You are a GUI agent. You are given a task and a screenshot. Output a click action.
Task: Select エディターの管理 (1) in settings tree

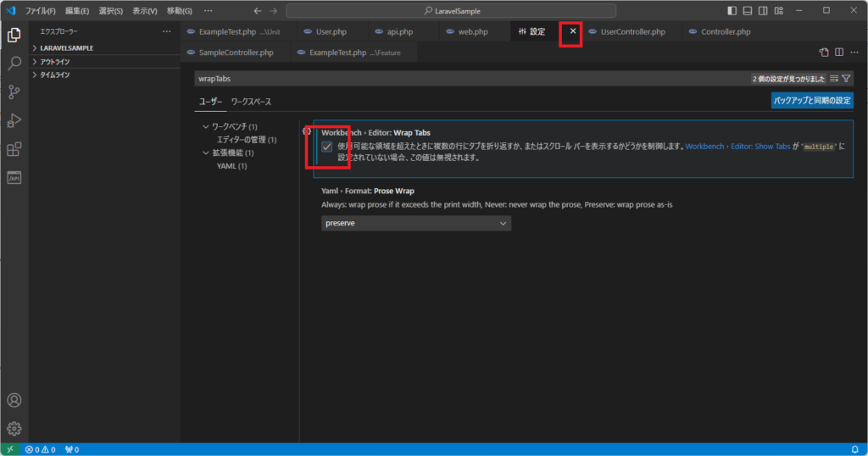pyautogui.click(x=247, y=140)
